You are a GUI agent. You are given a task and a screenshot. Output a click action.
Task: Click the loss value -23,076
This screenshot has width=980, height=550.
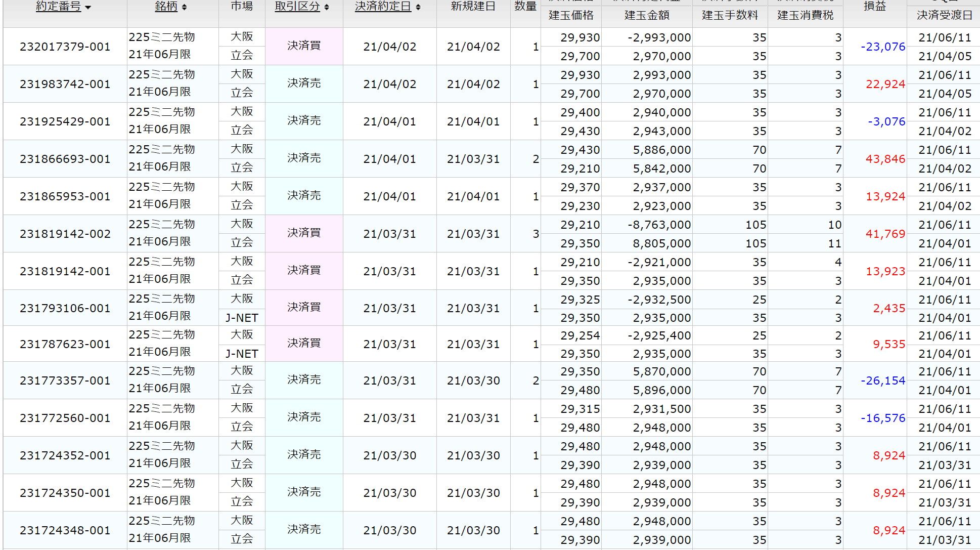point(883,47)
